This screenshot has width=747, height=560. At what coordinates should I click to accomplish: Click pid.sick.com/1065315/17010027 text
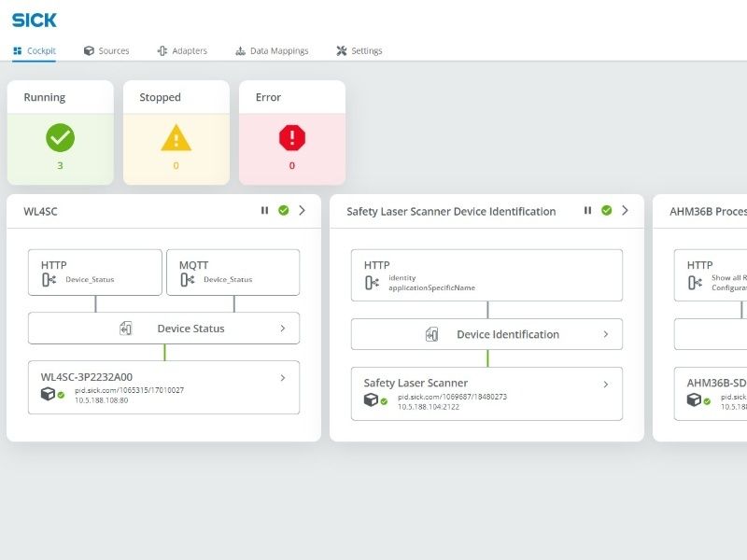pyautogui.click(x=129, y=390)
